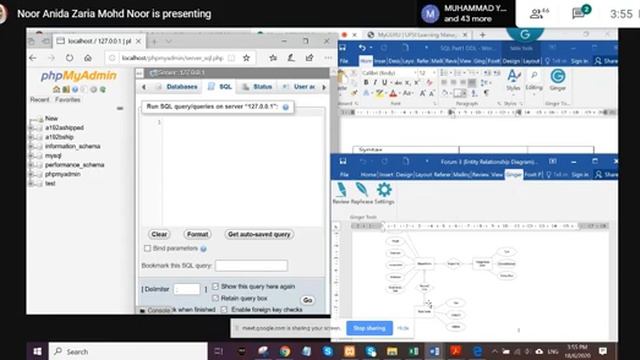Image resolution: width=640 pixels, height=360 pixels.
Task: Click Windows taskbar Search box
Action: pyautogui.click(x=128, y=351)
